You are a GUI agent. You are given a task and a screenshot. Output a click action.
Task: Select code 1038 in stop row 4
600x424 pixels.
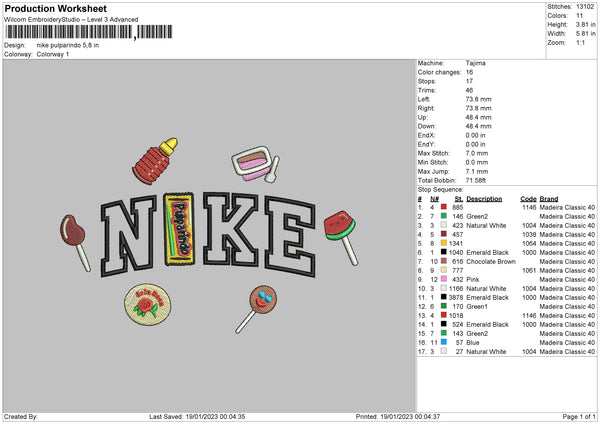pos(529,234)
